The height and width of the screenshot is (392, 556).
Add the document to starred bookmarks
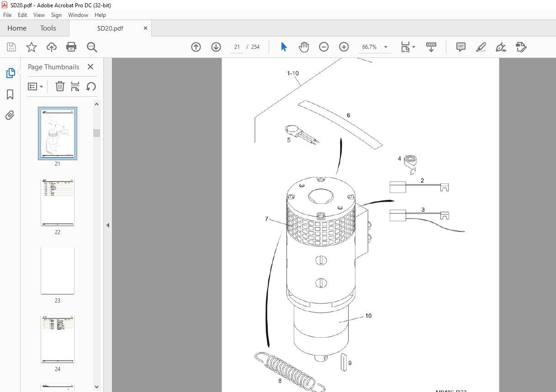coord(31,47)
